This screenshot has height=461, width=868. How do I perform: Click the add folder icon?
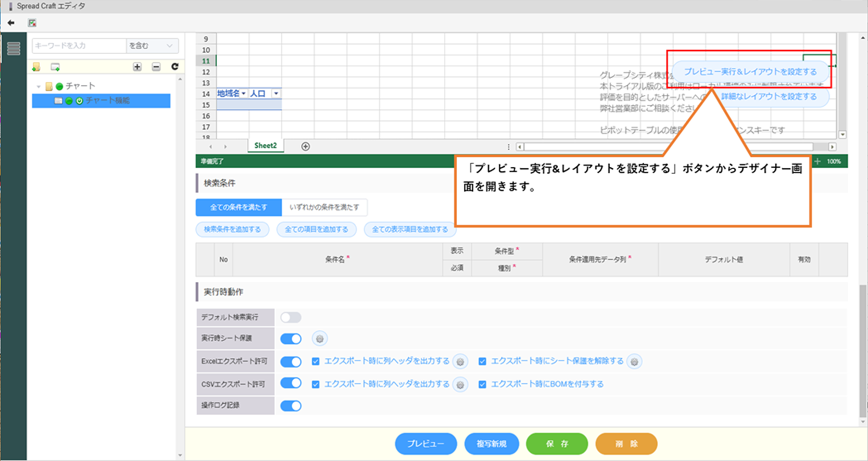(36, 67)
